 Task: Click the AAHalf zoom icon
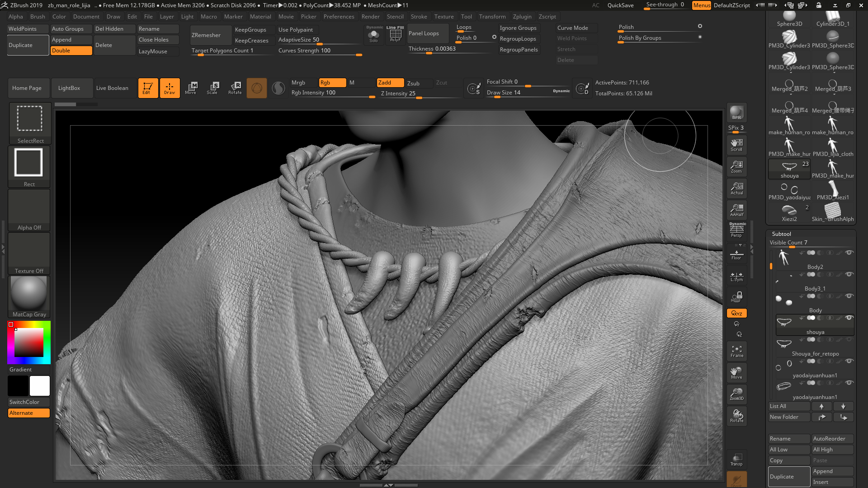(736, 210)
